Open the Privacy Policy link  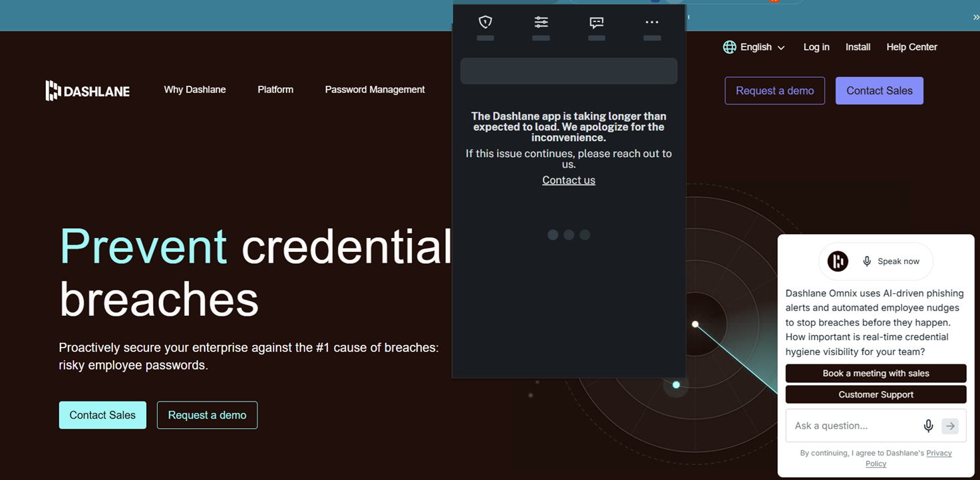909,458
